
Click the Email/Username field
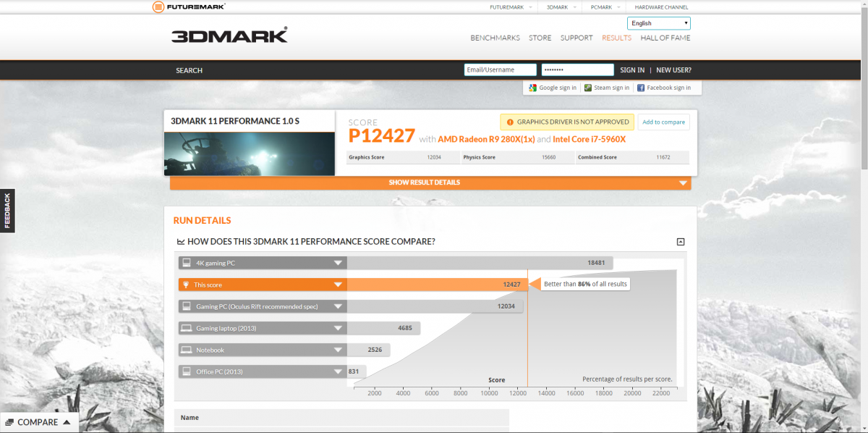click(501, 70)
